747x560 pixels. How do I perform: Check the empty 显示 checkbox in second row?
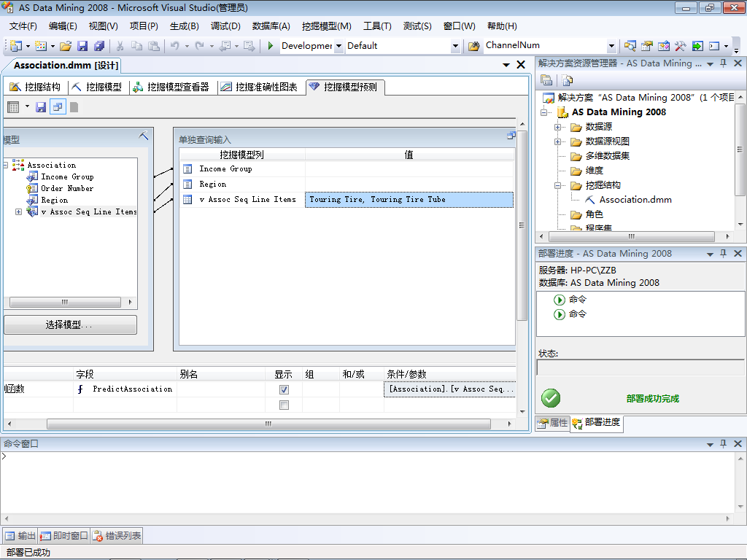pyautogui.click(x=284, y=405)
